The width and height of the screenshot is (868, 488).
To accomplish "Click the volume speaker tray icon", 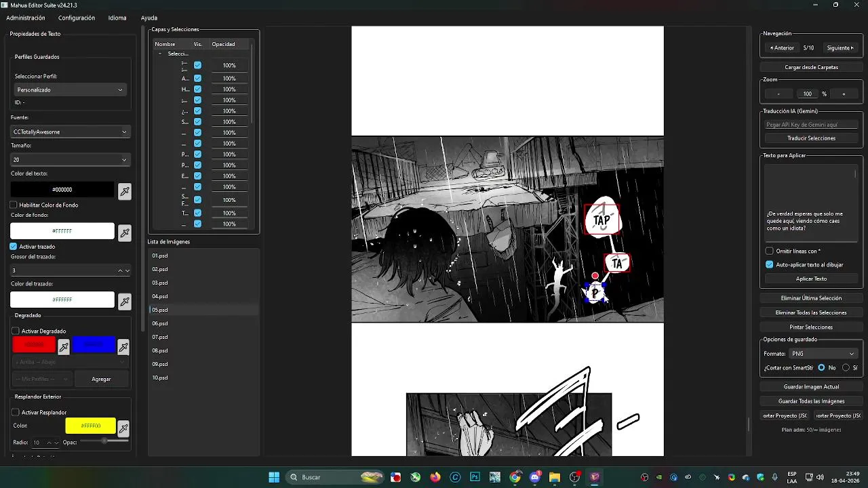I will pos(820,477).
